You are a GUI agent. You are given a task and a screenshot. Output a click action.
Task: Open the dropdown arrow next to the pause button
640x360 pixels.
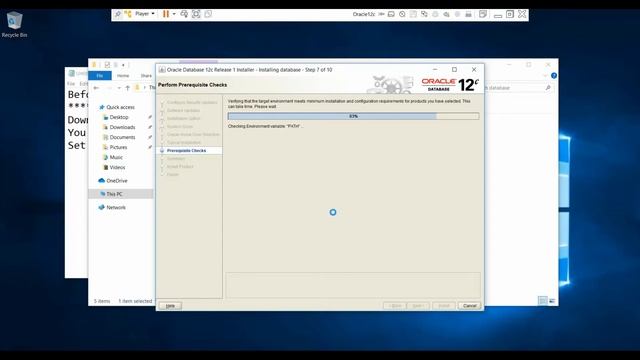click(174, 14)
